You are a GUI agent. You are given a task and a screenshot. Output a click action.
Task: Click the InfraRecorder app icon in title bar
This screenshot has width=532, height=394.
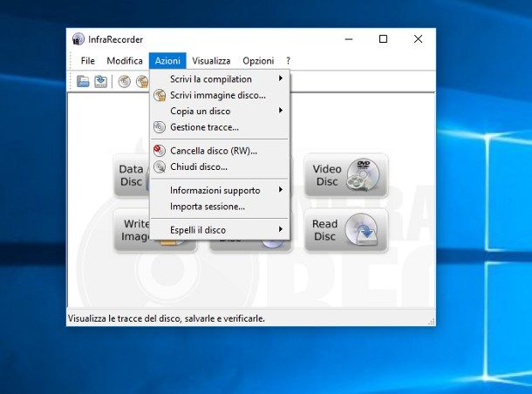coord(78,39)
